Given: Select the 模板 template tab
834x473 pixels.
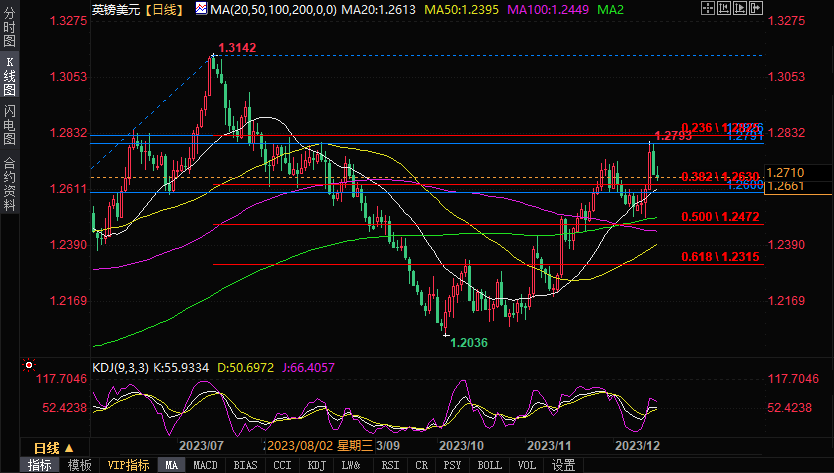Looking at the screenshot, I should (x=80, y=465).
